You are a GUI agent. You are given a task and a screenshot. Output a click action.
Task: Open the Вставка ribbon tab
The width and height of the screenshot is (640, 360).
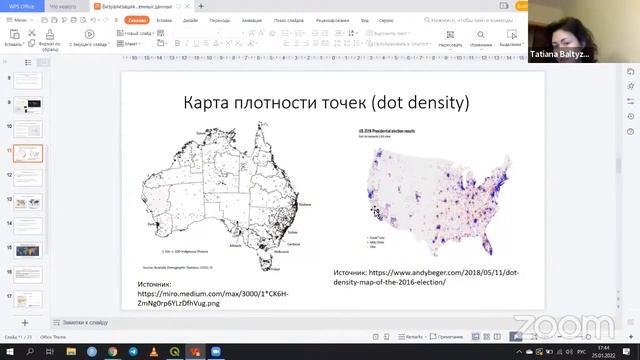(164, 20)
